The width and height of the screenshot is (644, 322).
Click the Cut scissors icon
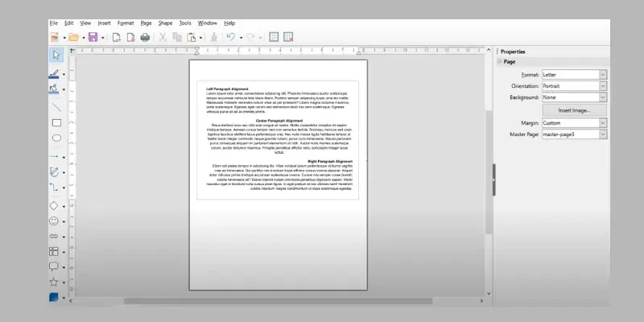pyautogui.click(x=163, y=37)
